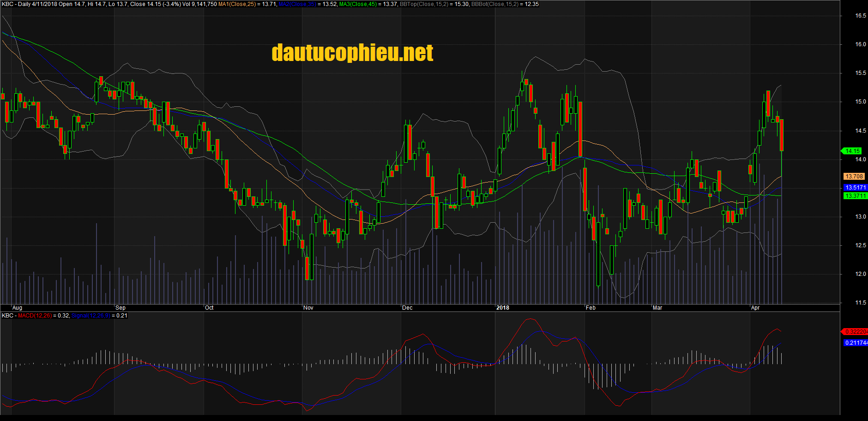The width and height of the screenshot is (868, 421).
Task: Select the 2018 label on date axis
Action: click(503, 307)
